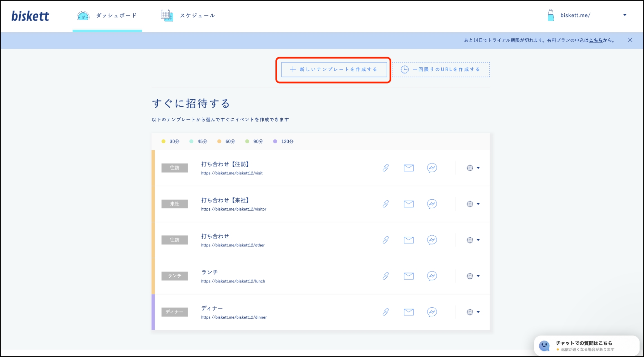This screenshot has height=357, width=644.
Task: Open the biskett.me/ account dropdown arrow
Action: point(625,15)
